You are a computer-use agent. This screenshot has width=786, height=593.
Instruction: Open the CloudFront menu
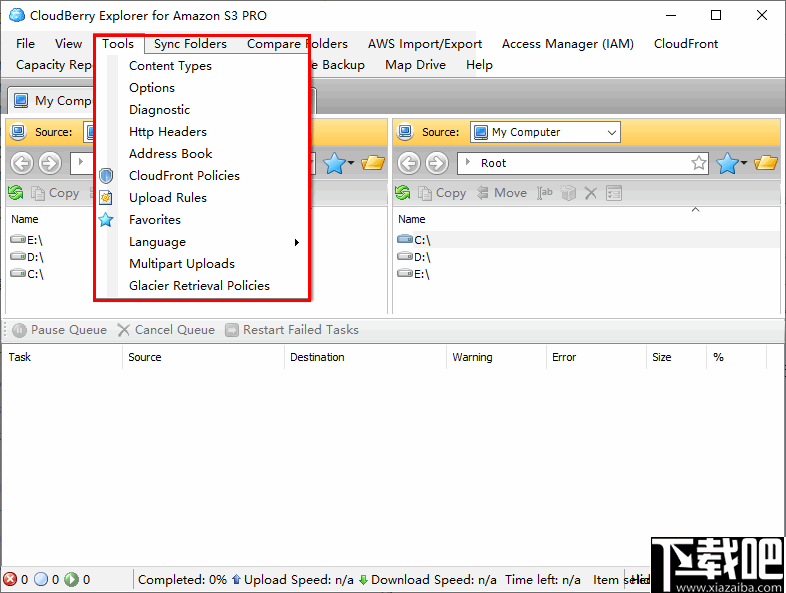click(x=685, y=44)
